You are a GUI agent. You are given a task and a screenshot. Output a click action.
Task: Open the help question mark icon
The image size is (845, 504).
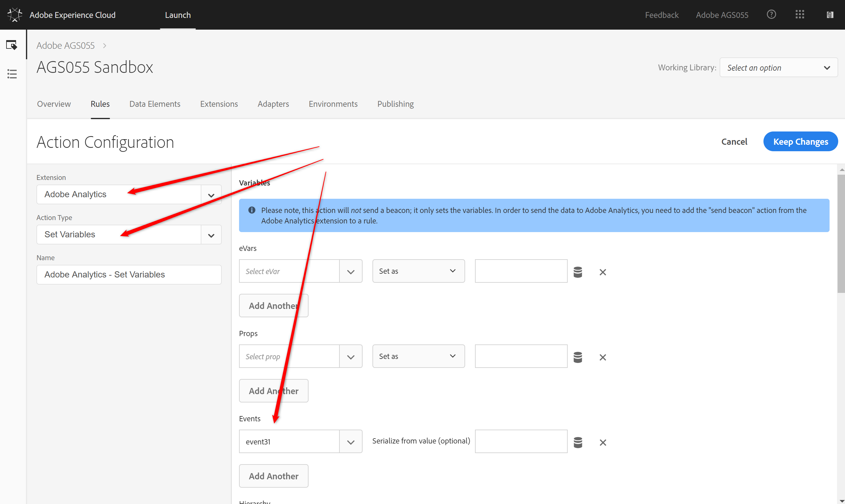(x=771, y=15)
